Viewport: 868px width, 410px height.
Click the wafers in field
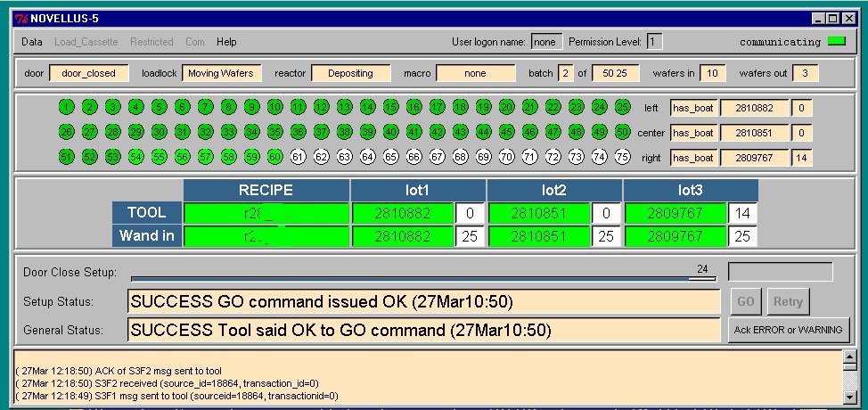(x=712, y=73)
